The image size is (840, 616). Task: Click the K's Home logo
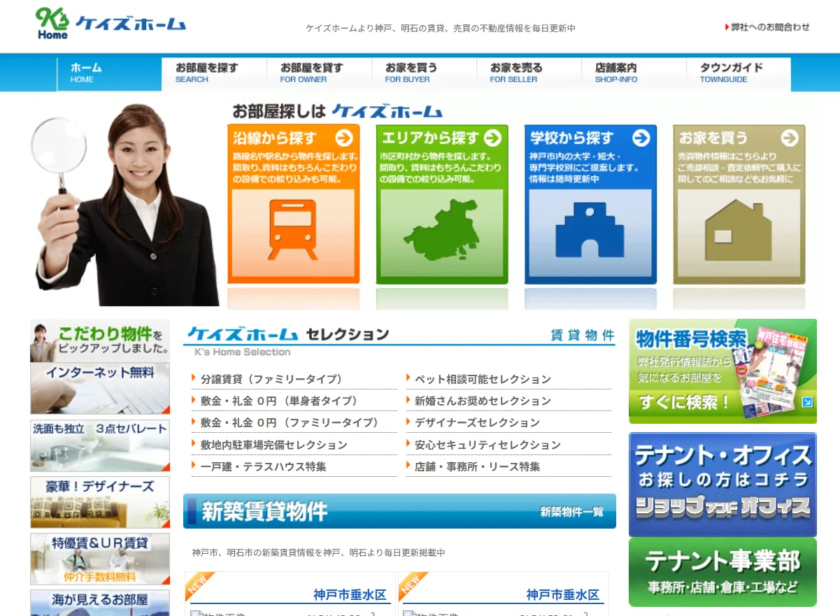(x=111, y=24)
